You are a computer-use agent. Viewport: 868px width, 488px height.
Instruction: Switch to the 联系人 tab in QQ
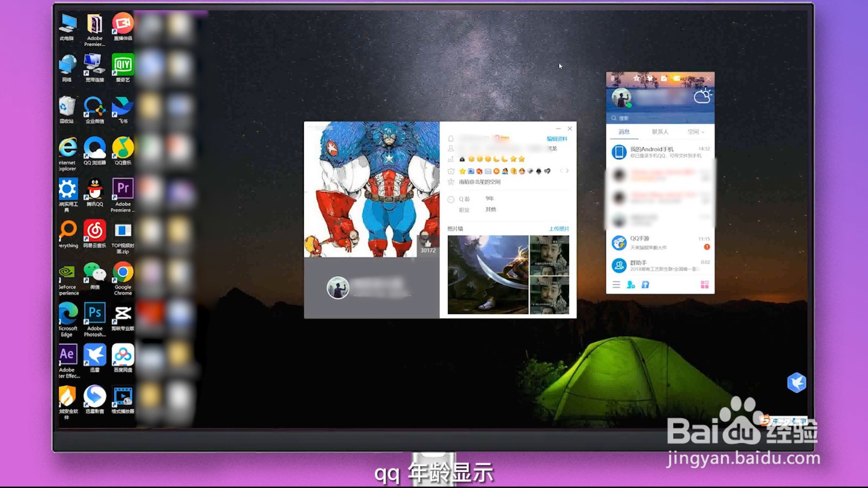[x=660, y=132]
